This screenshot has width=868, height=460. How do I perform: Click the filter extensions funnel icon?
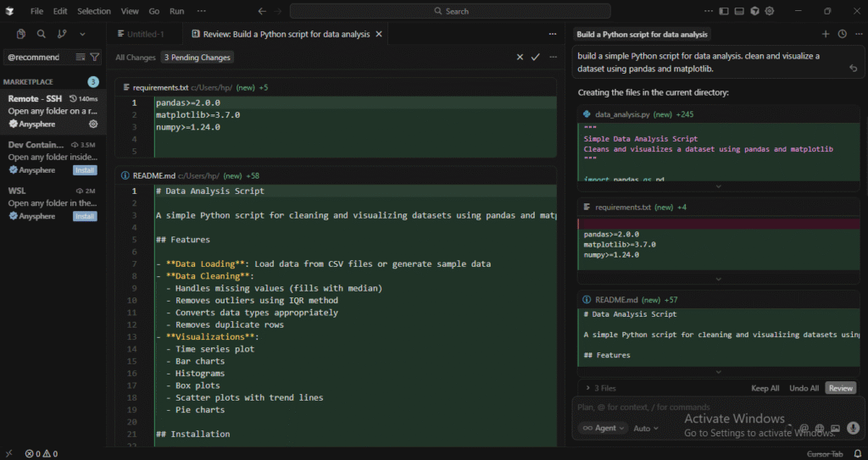(x=95, y=57)
